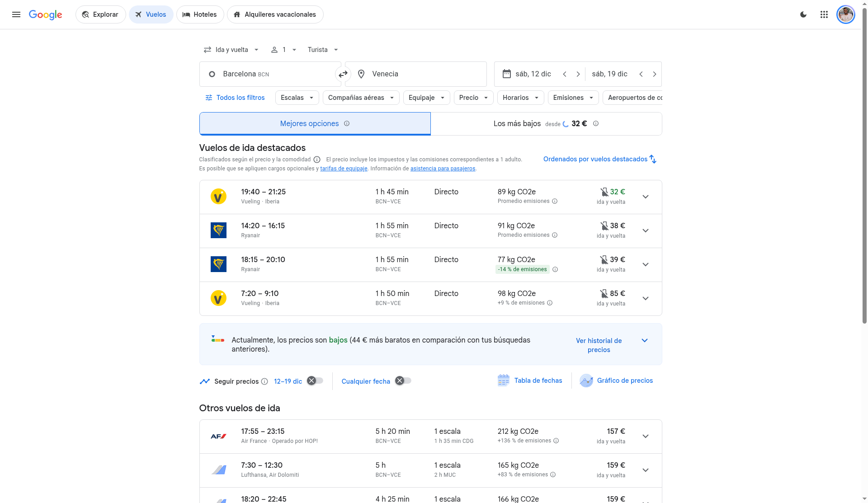
Task: Swap origin and destination cities
Action: (x=343, y=74)
